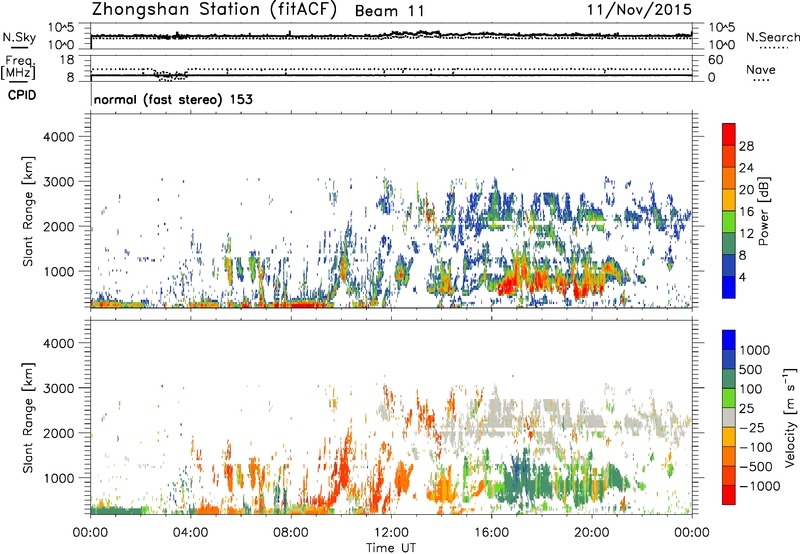Select the '04:00' time tick label
Screen dimensions: 800x554
(190, 533)
